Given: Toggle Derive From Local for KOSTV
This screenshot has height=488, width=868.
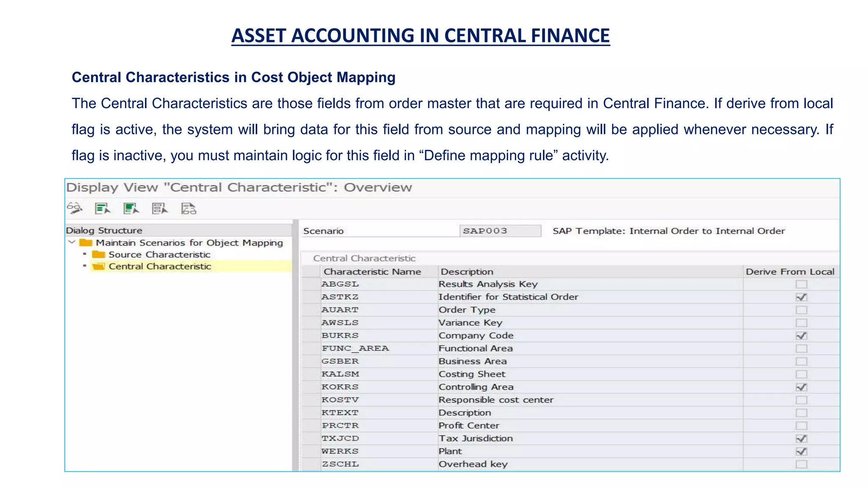Looking at the screenshot, I should (x=801, y=400).
